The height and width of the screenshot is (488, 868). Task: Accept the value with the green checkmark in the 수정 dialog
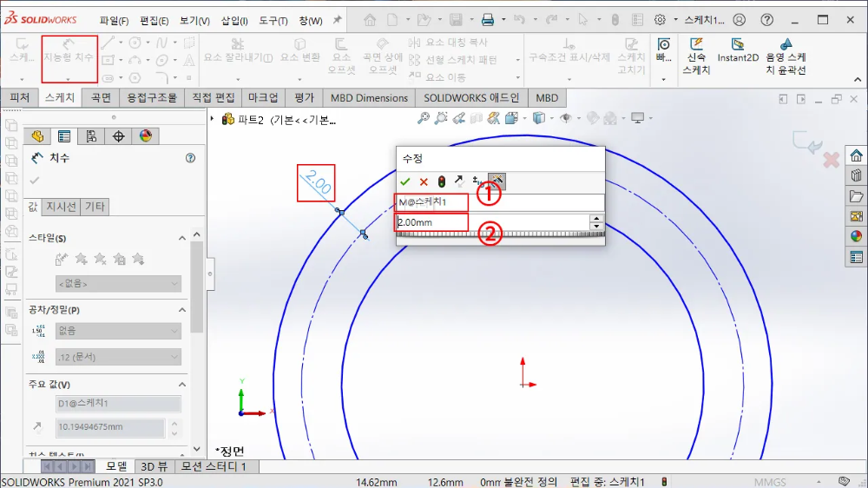405,181
